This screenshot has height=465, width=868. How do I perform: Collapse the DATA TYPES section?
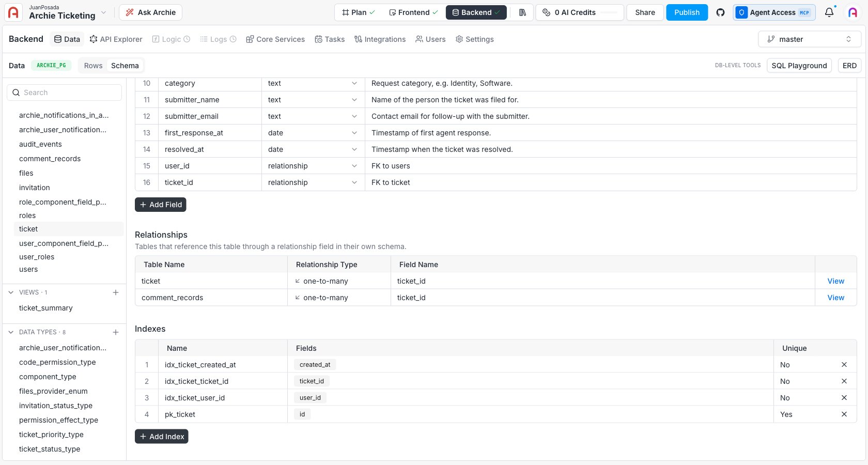11,332
